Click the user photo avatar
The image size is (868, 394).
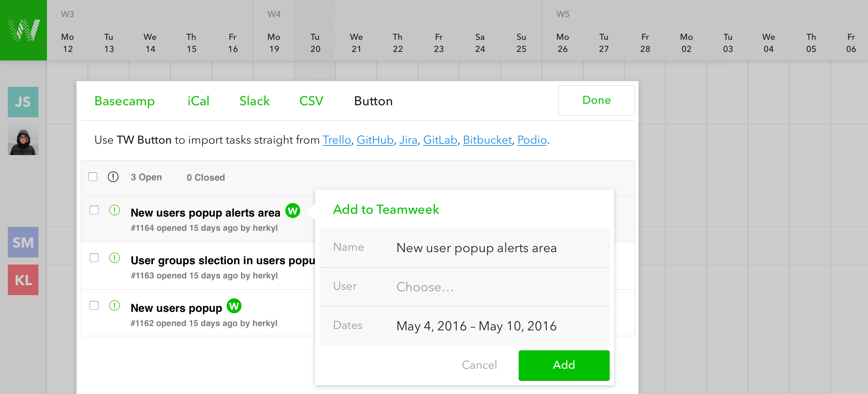pos(23,140)
